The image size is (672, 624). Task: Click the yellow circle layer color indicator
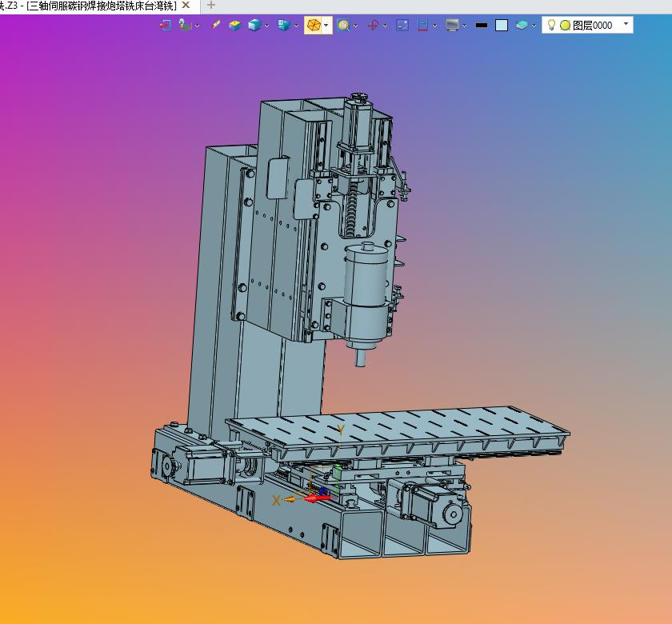tap(566, 26)
